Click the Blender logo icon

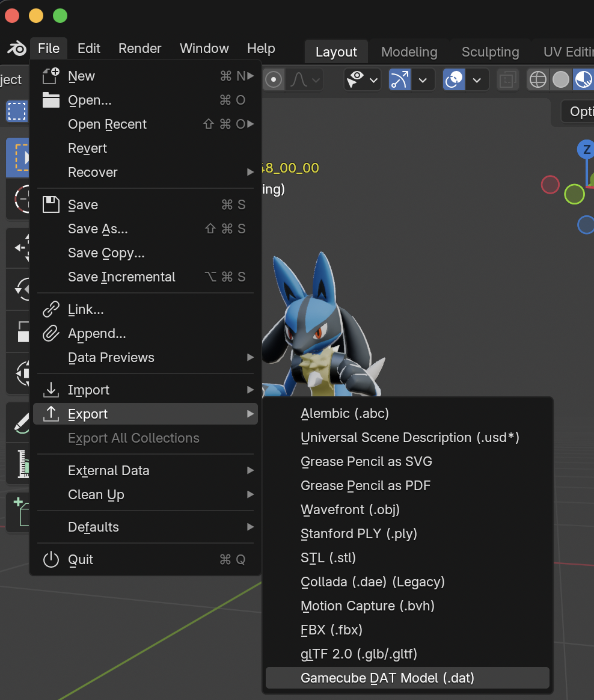[x=17, y=48]
